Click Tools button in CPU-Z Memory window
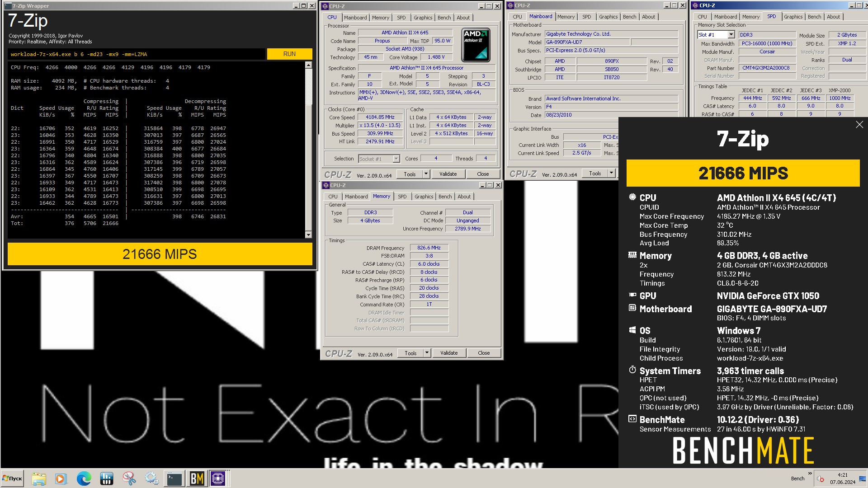The image size is (868, 488). (410, 353)
